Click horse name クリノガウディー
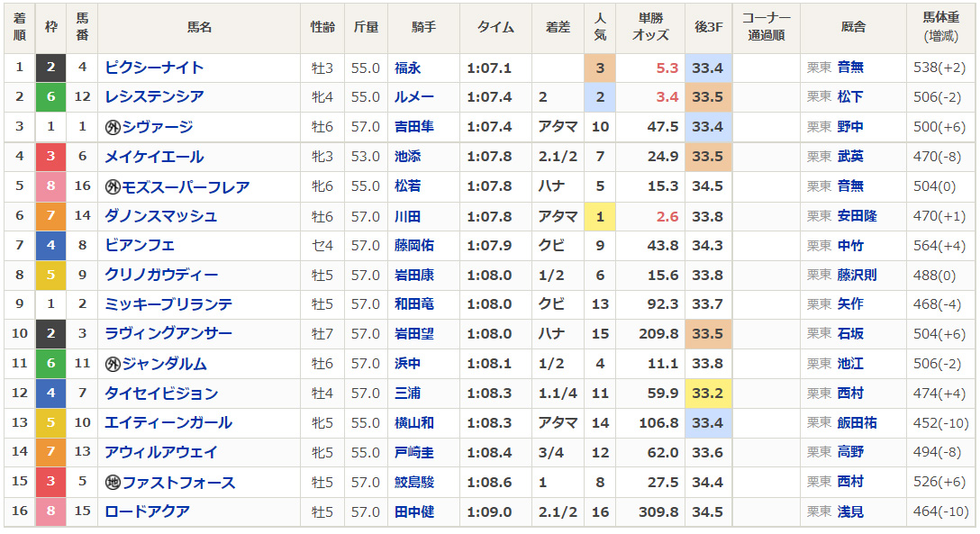The width and height of the screenshot is (980, 534). (161, 275)
